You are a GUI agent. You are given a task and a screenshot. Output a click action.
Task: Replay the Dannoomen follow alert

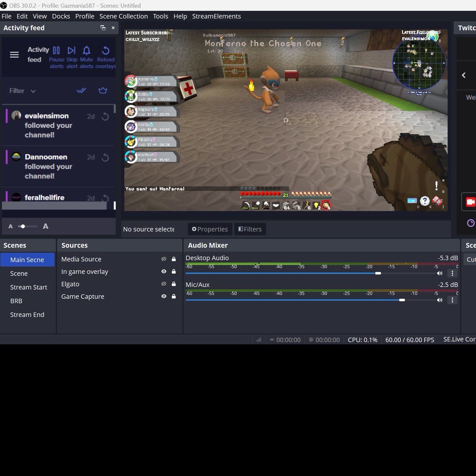pyautogui.click(x=105, y=158)
